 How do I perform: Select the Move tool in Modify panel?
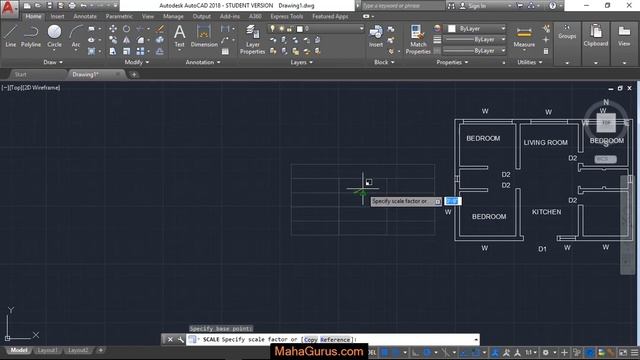tap(113, 29)
